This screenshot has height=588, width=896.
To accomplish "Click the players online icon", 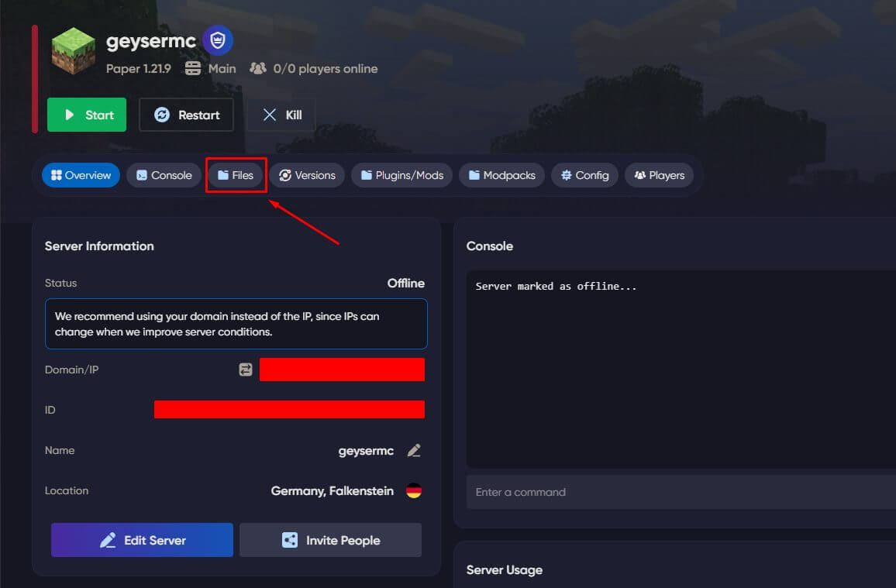I will pyautogui.click(x=258, y=68).
